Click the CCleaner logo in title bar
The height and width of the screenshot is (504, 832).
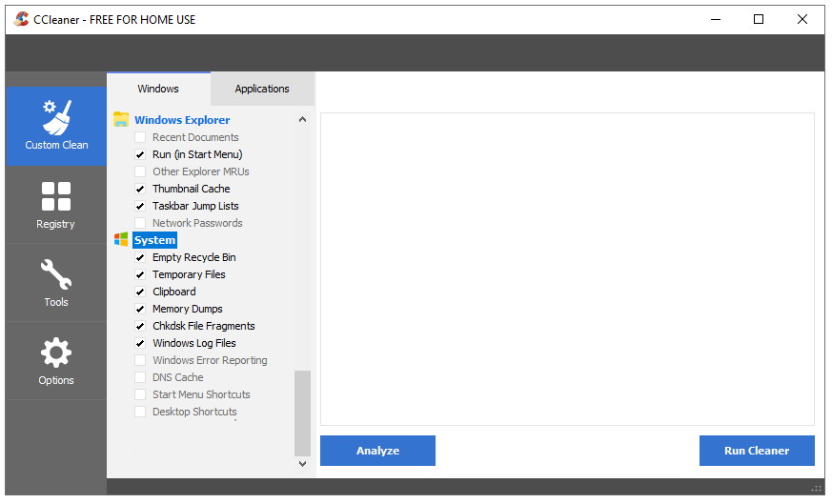[21, 20]
